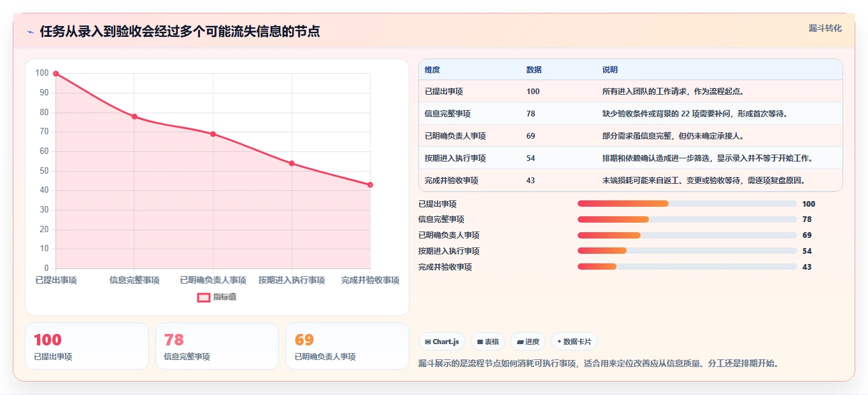Click the table value 100

tap(533, 92)
